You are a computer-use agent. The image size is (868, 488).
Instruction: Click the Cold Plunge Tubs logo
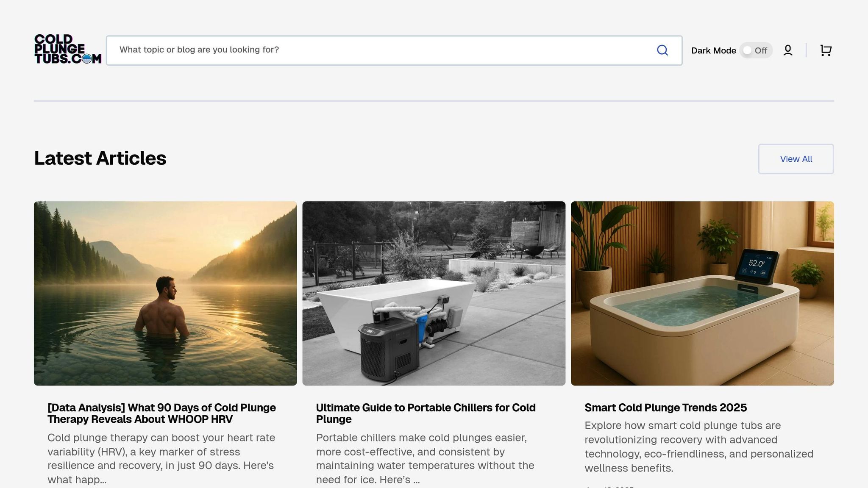tap(68, 50)
